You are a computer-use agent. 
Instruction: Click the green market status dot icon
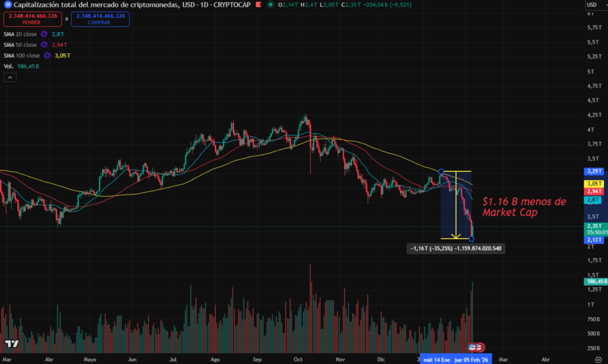[271, 5]
